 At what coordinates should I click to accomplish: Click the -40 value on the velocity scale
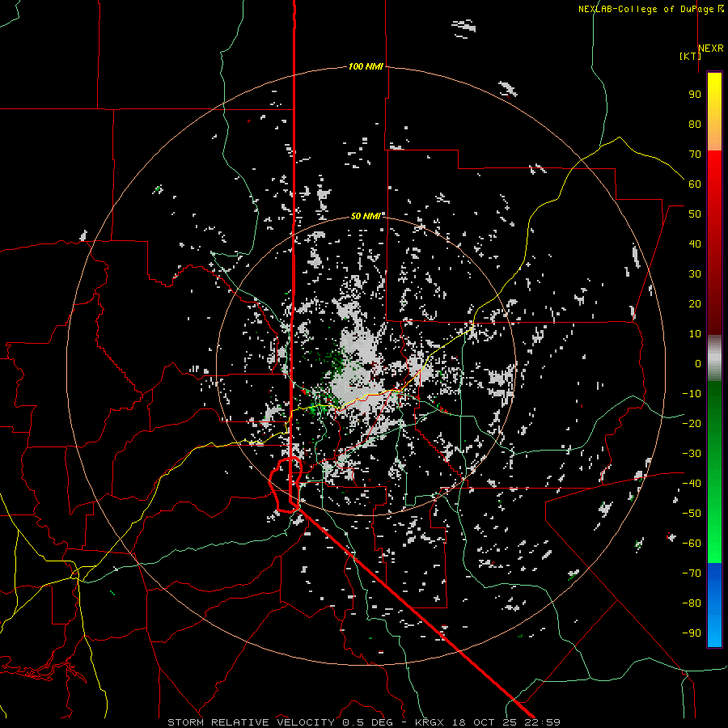tap(692, 484)
